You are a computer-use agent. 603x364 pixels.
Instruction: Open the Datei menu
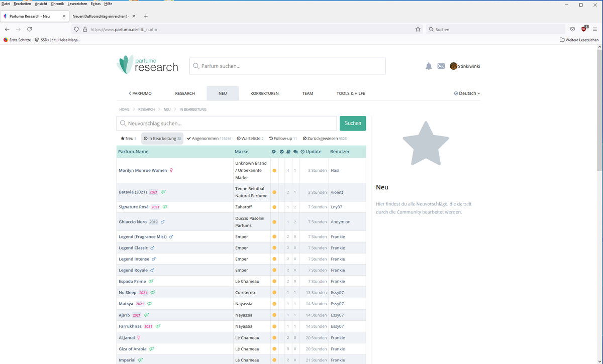click(x=6, y=4)
